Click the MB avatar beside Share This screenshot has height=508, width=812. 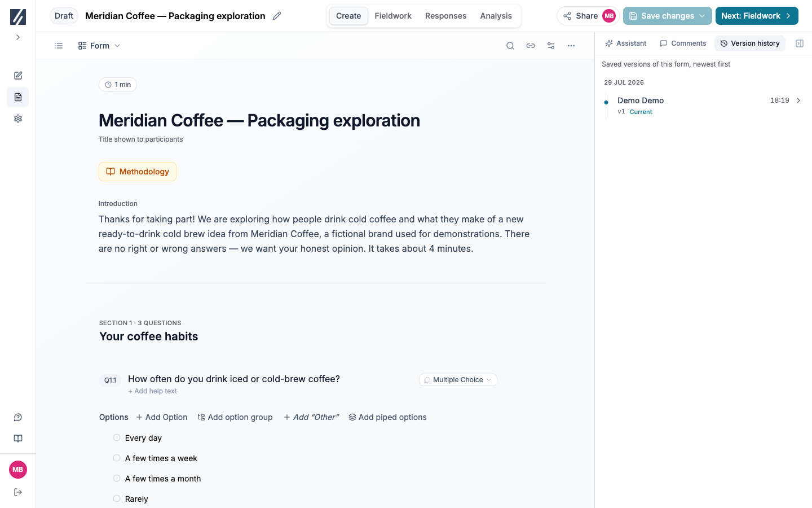click(609, 16)
